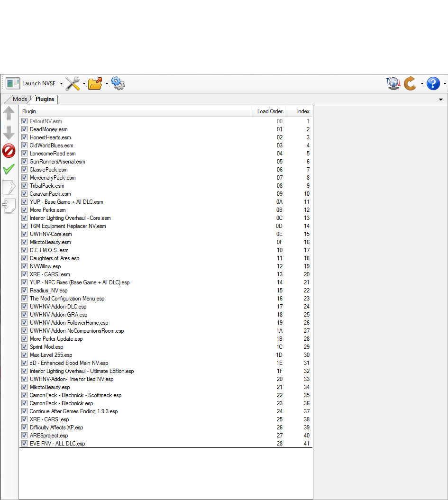Click the orange undo arrow icon
This screenshot has width=448, height=500.
(411, 83)
